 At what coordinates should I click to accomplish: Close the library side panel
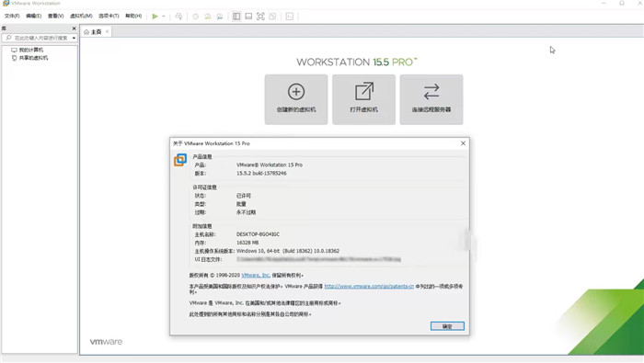(74, 28)
